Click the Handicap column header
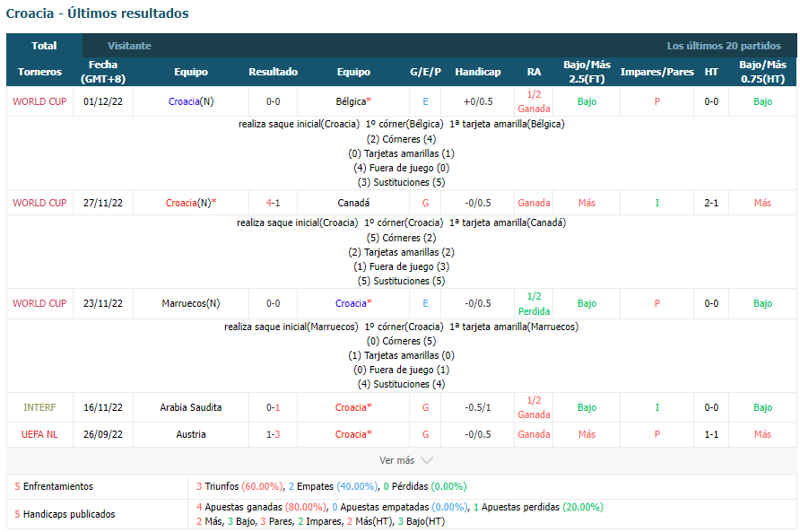 477,72
